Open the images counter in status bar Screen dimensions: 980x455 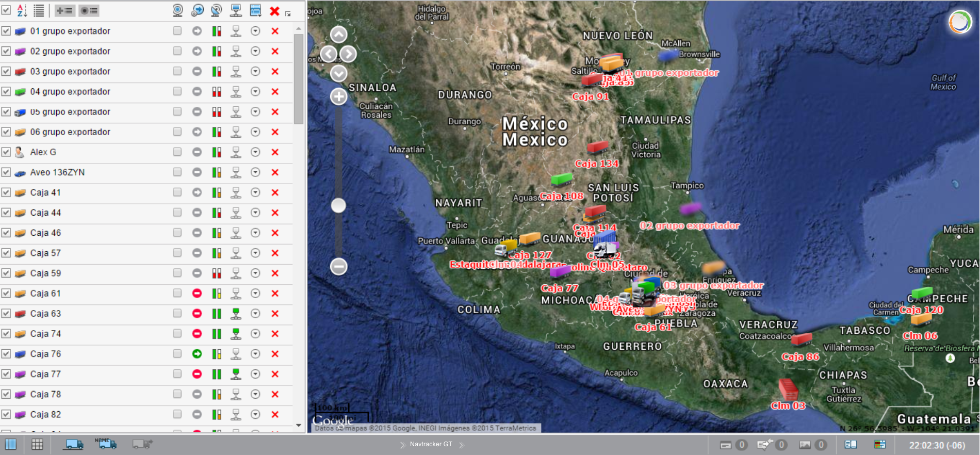click(x=812, y=445)
